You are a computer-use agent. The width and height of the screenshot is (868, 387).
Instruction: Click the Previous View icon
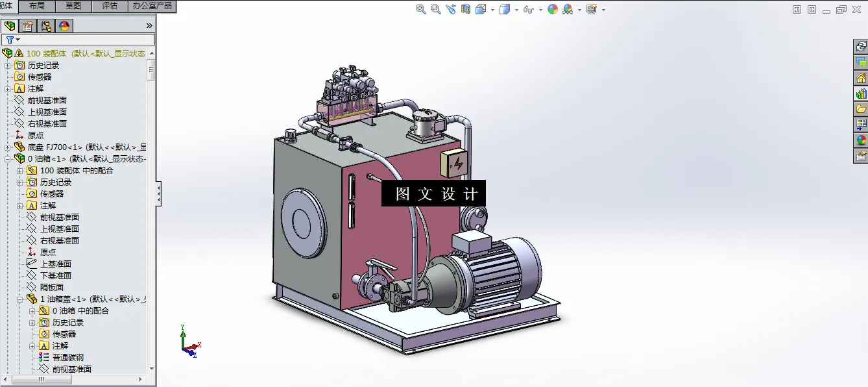pyautogui.click(x=451, y=9)
